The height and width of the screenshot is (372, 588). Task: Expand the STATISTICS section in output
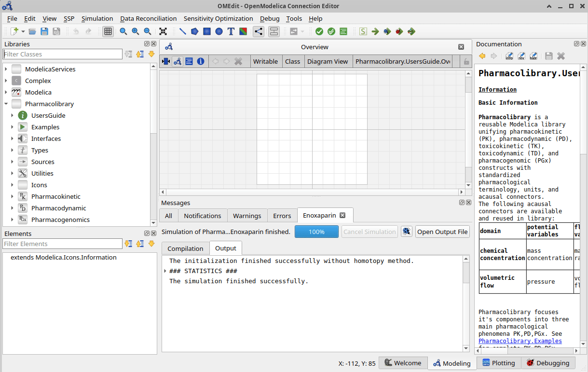[x=165, y=271]
